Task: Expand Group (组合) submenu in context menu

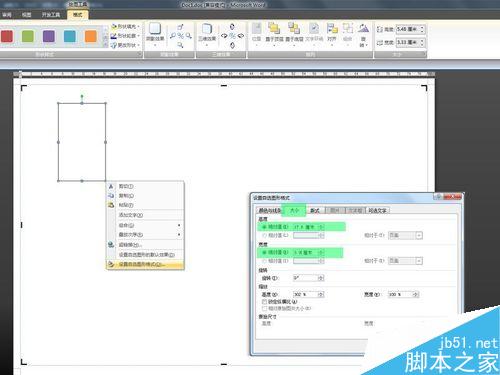Action: coord(145,225)
